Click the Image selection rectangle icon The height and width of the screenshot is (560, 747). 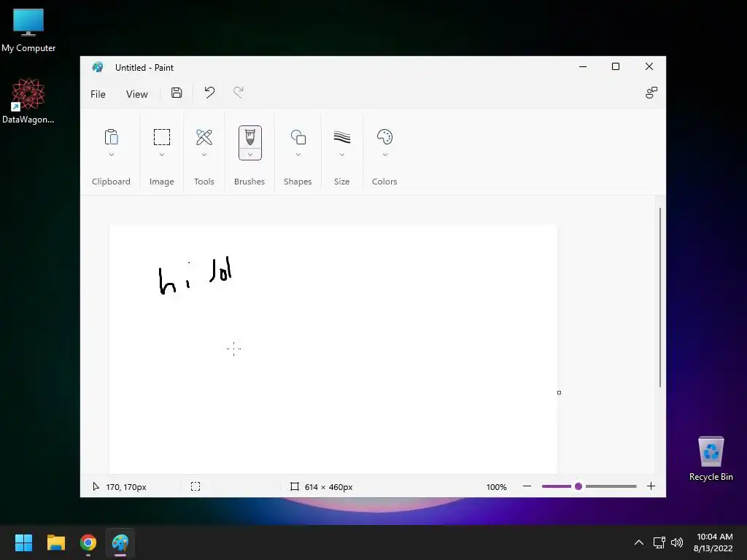pos(162,137)
